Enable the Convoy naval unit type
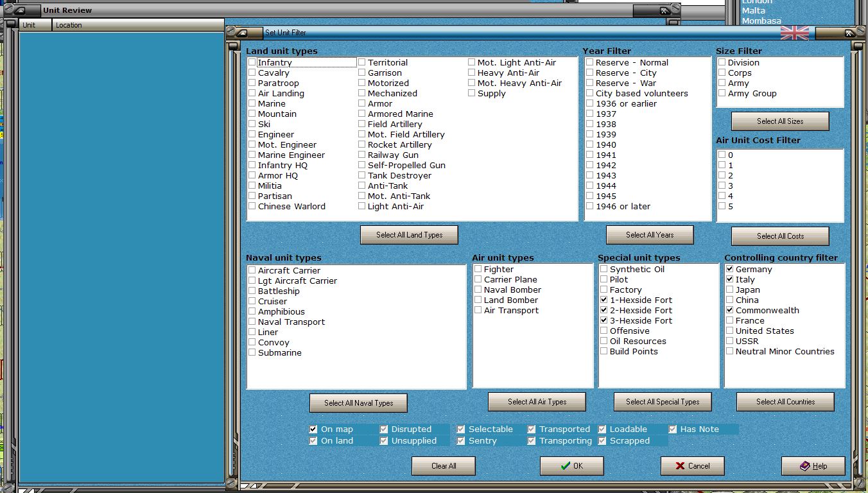The image size is (868, 493). [252, 342]
